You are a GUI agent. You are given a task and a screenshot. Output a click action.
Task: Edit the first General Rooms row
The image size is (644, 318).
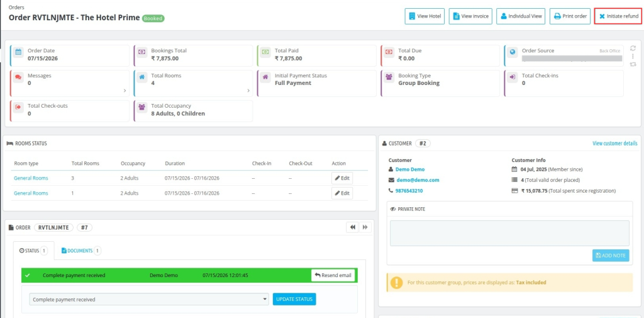point(342,178)
